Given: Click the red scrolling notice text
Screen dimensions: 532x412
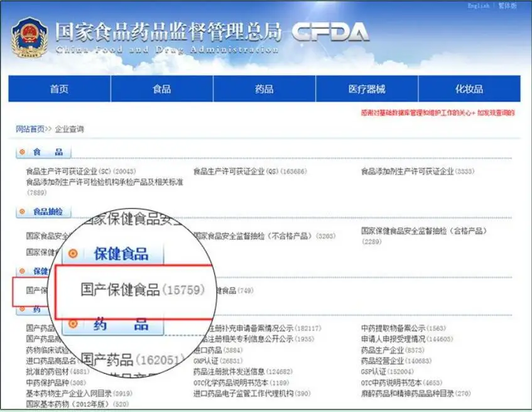Looking at the screenshot, I should (438, 113).
